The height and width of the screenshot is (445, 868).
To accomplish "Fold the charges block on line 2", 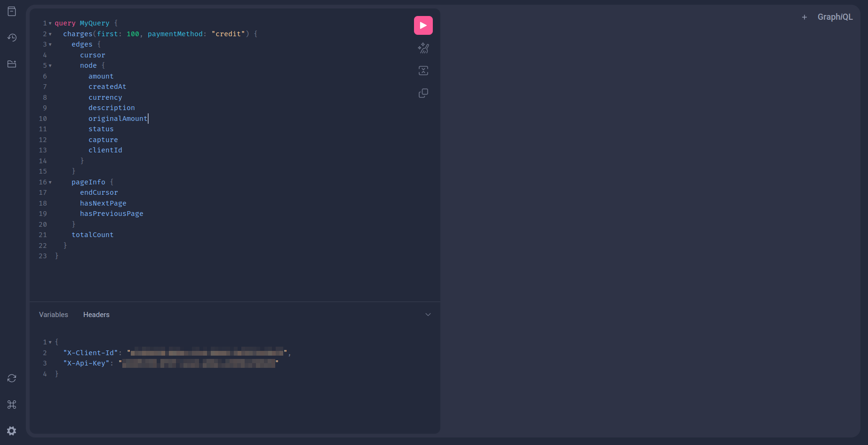I will (x=50, y=34).
